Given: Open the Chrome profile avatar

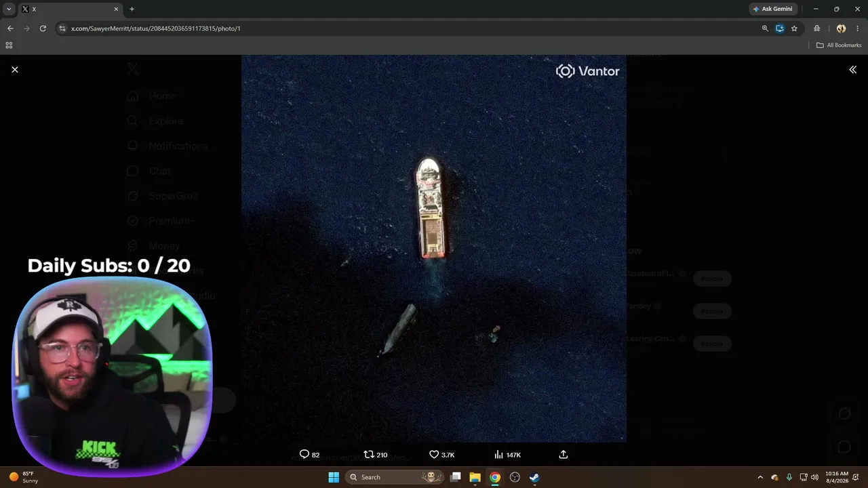Looking at the screenshot, I should click(x=841, y=28).
